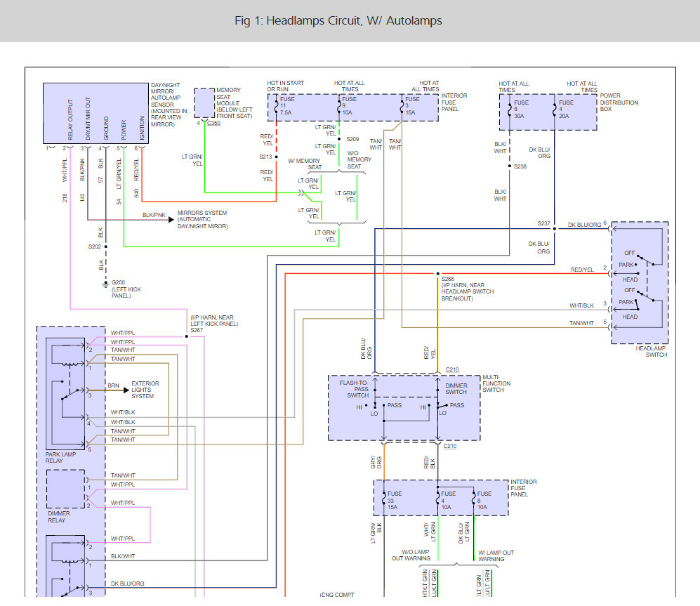Image resolution: width=700 pixels, height=606 pixels.
Task: Click the S202 splice label
Action: pyautogui.click(x=95, y=246)
